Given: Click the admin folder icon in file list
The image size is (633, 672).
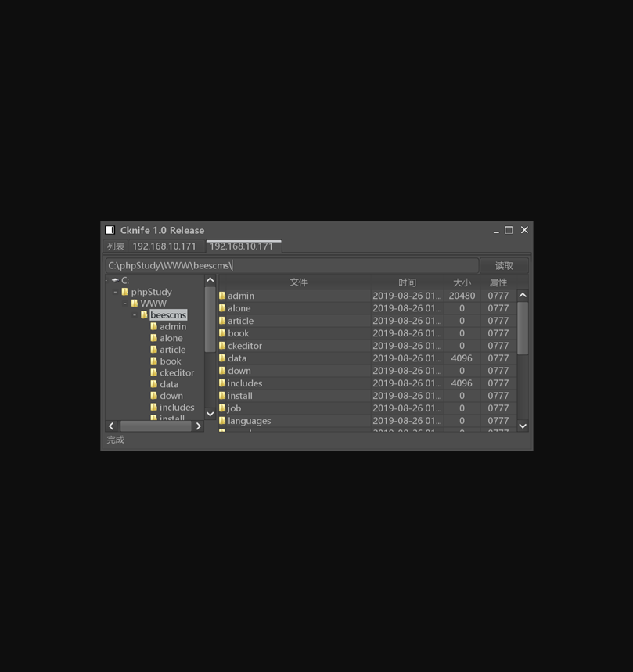Looking at the screenshot, I should (222, 296).
